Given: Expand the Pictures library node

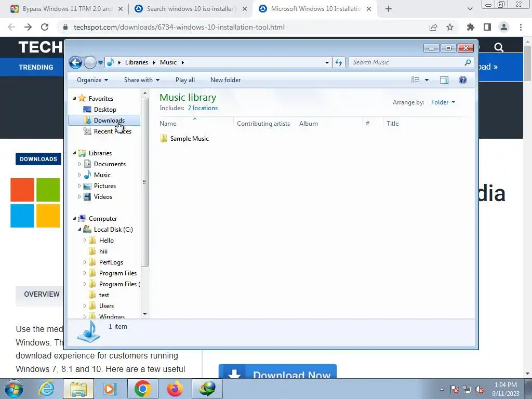Looking at the screenshot, I should pyautogui.click(x=79, y=186).
